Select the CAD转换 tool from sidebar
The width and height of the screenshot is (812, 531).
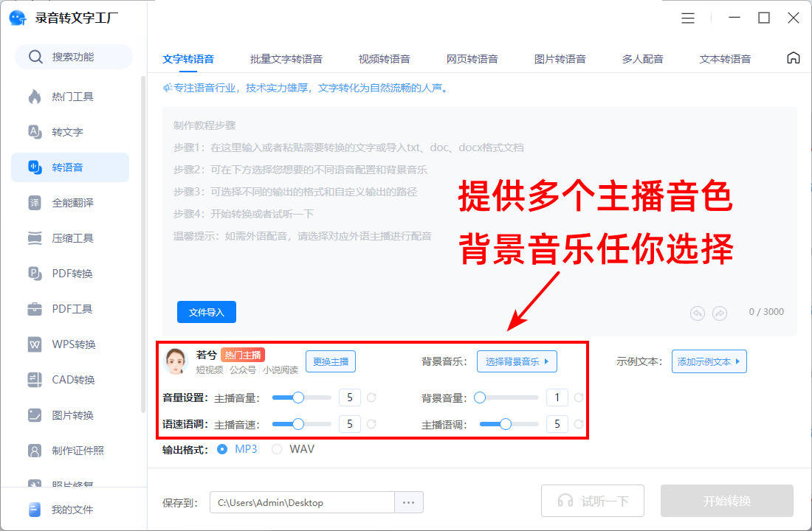pyautogui.click(x=73, y=379)
